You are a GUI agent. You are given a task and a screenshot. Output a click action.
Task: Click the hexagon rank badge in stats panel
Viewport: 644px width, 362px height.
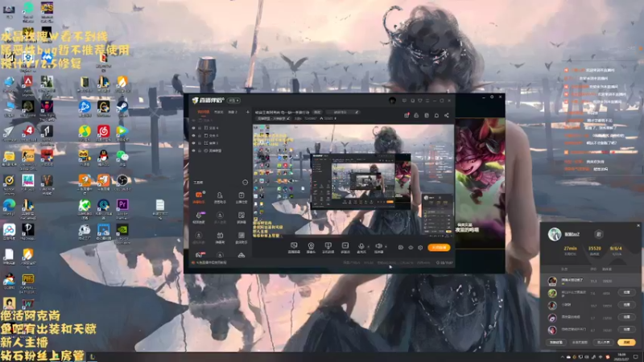pyautogui.click(x=598, y=234)
